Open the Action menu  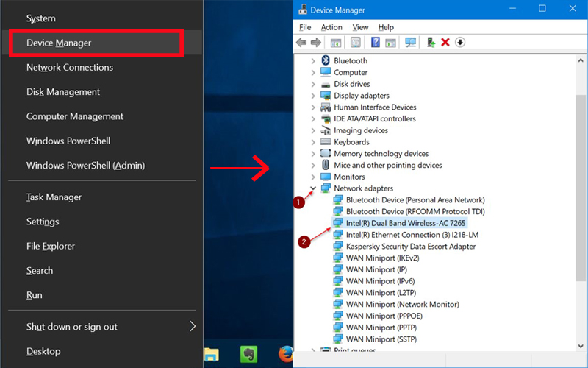pos(331,27)
